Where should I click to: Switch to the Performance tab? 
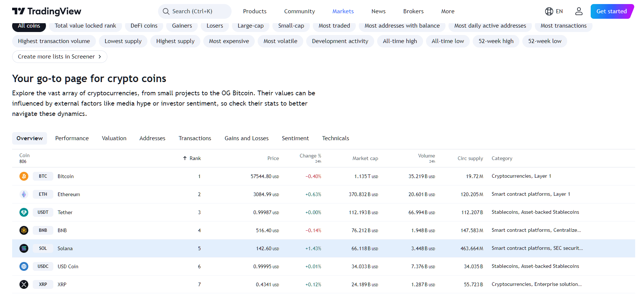pyautogui.click(x=72, y=138)
